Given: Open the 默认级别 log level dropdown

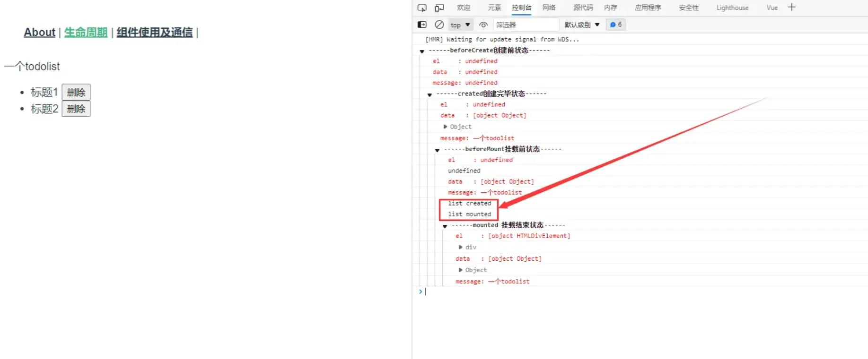Looking at the screenshot, I should pyautogui.click(x=582, y=25).
